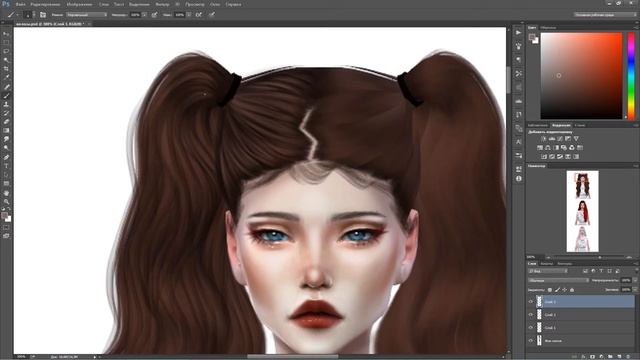Screen dimensions: 640x360
Task: Enable airbrush mode in options bar
Action: [x=198, y=15]
